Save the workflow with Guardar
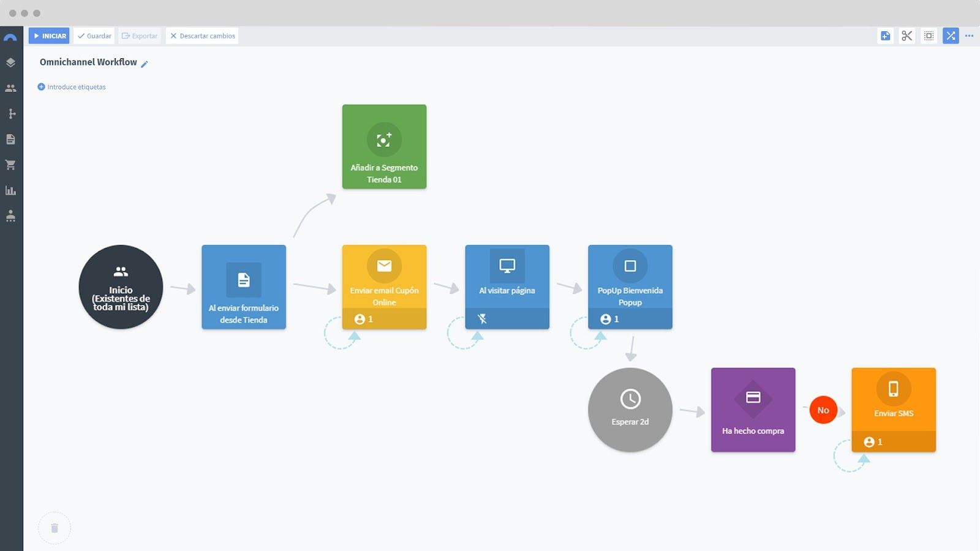 click(x=94, y=36)
